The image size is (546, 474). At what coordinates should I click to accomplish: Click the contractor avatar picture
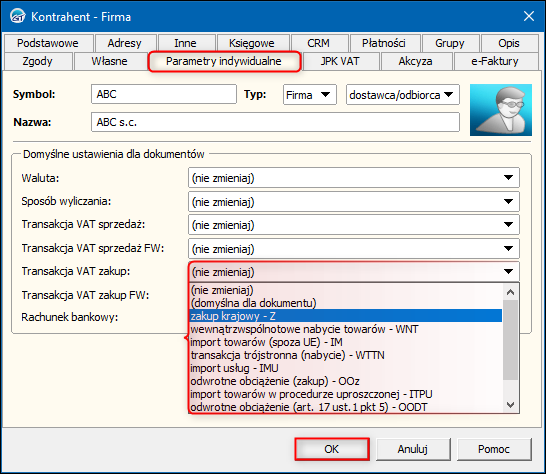[x=500, y=110]
